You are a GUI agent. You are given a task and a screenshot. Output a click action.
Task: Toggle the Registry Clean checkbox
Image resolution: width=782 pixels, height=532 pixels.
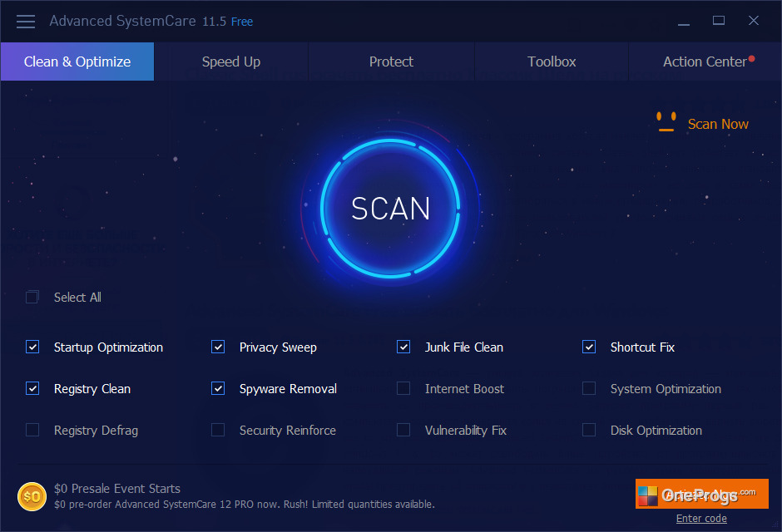pos(32,388)
